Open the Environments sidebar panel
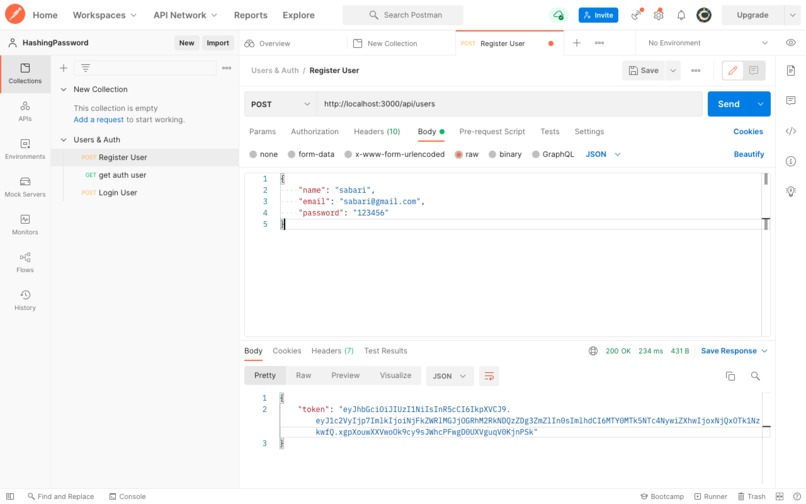 [25, 149]
